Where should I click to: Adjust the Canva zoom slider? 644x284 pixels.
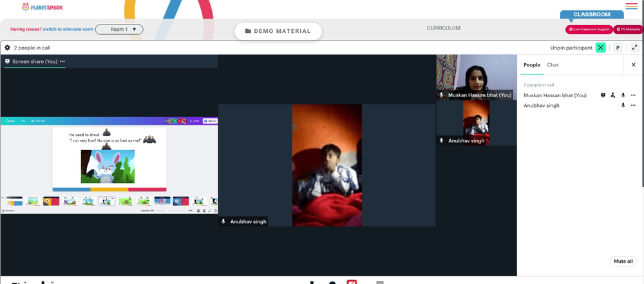pos(172,211)
